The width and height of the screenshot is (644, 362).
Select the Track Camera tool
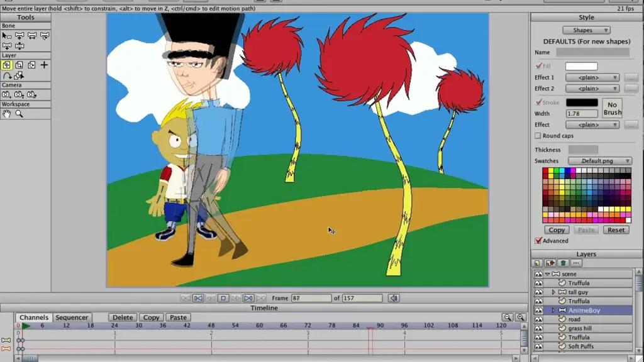pos(6,95)
